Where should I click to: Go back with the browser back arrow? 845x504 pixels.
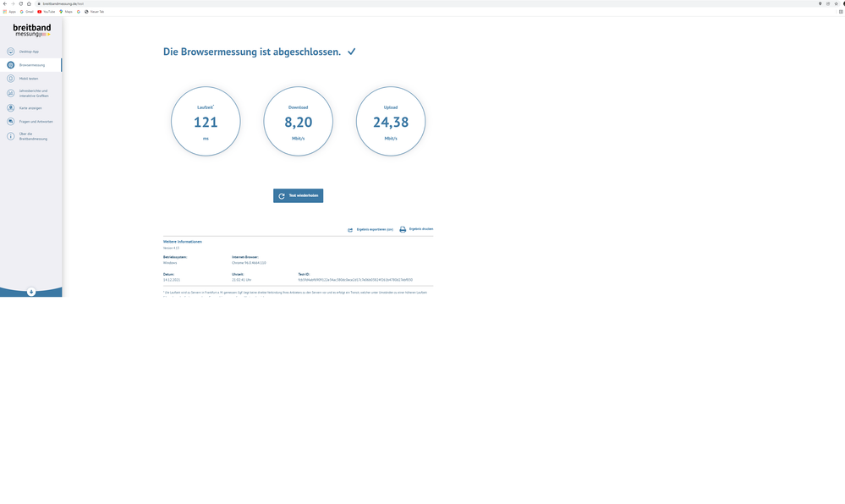click(5, 3)
